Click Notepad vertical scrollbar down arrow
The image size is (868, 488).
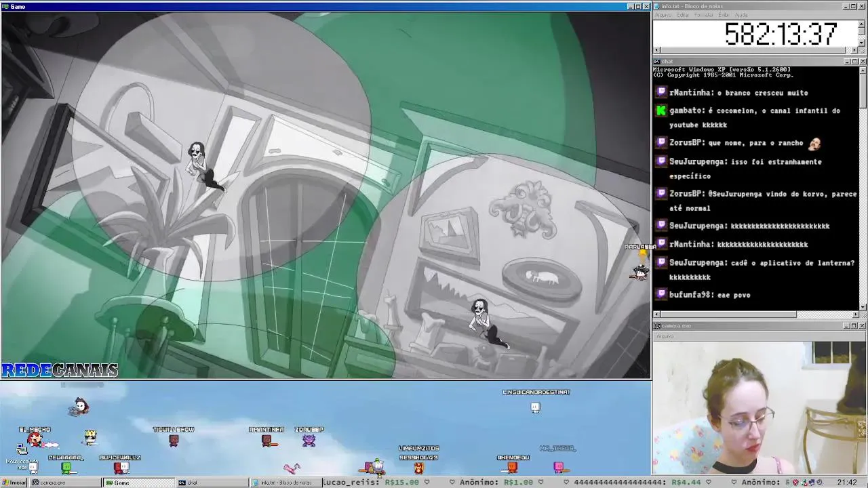click(x=862, y=42)
